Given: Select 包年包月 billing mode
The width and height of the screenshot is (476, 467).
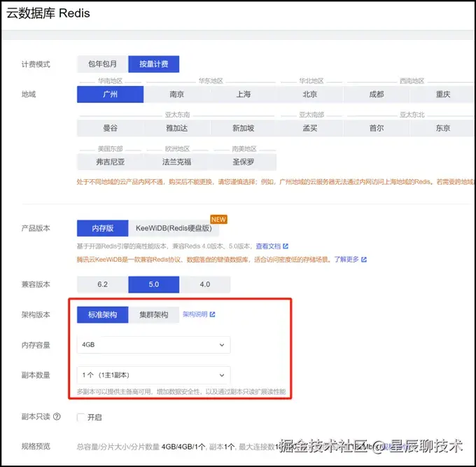Looking at the screenshot, I should (x=103, y=64).
